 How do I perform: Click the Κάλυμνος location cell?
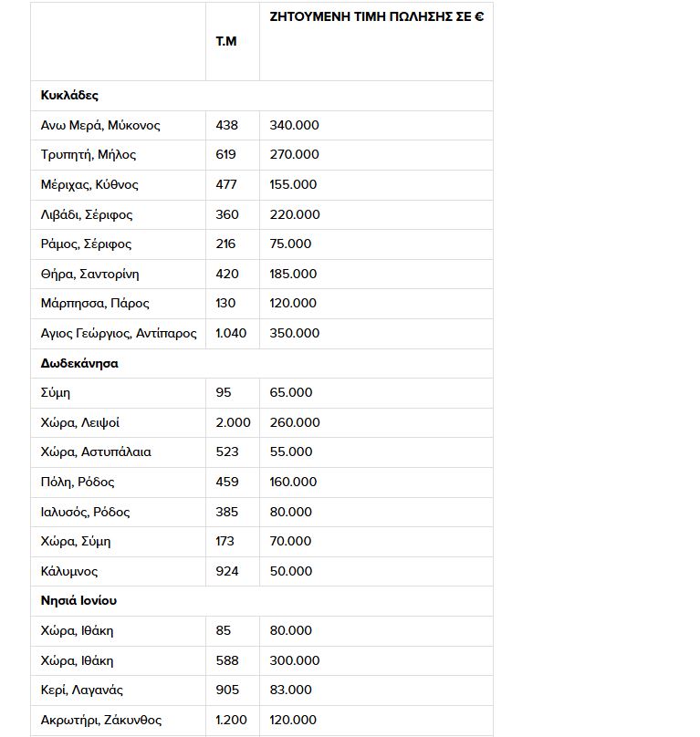(x=118, y=572)
